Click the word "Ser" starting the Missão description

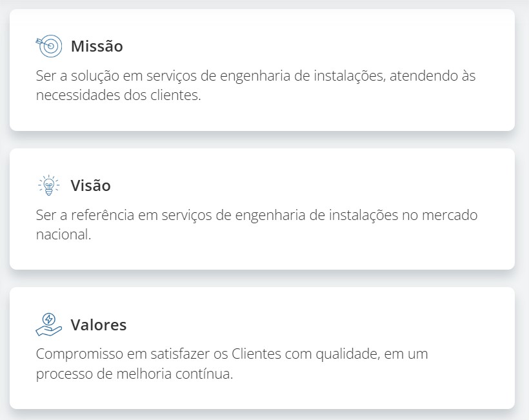pyautogui.click(x=46, y=76)
